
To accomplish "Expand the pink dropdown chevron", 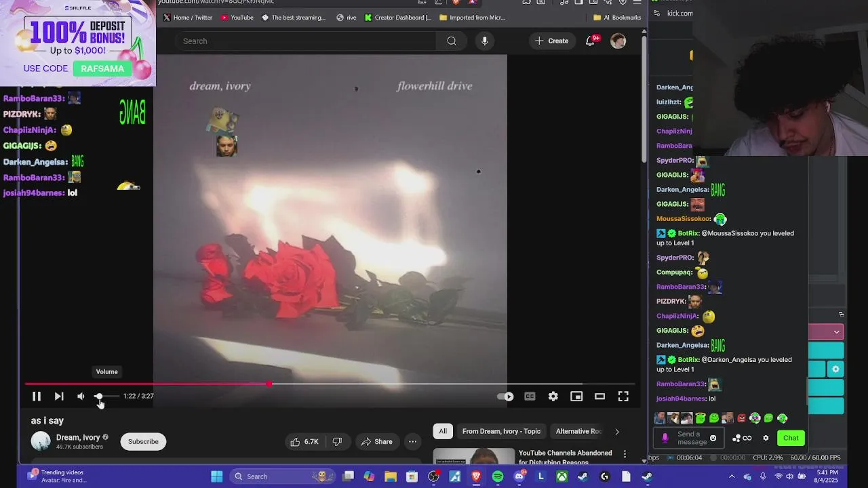I will (x=837, y=332).
